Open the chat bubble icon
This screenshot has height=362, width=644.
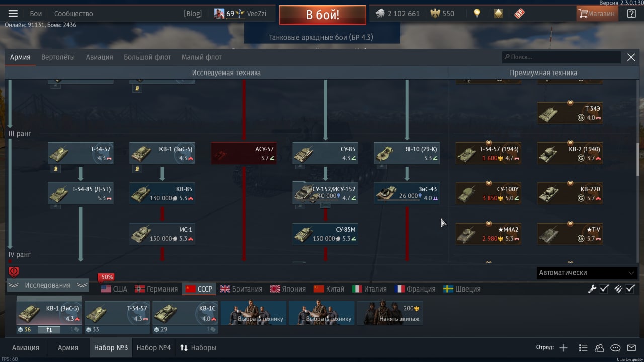[615, 348]
